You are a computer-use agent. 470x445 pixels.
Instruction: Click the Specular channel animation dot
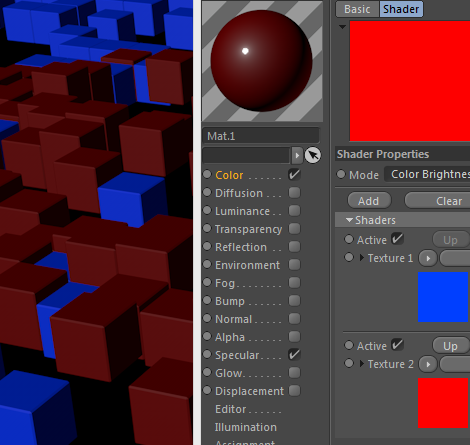click(x=207, y=354)
